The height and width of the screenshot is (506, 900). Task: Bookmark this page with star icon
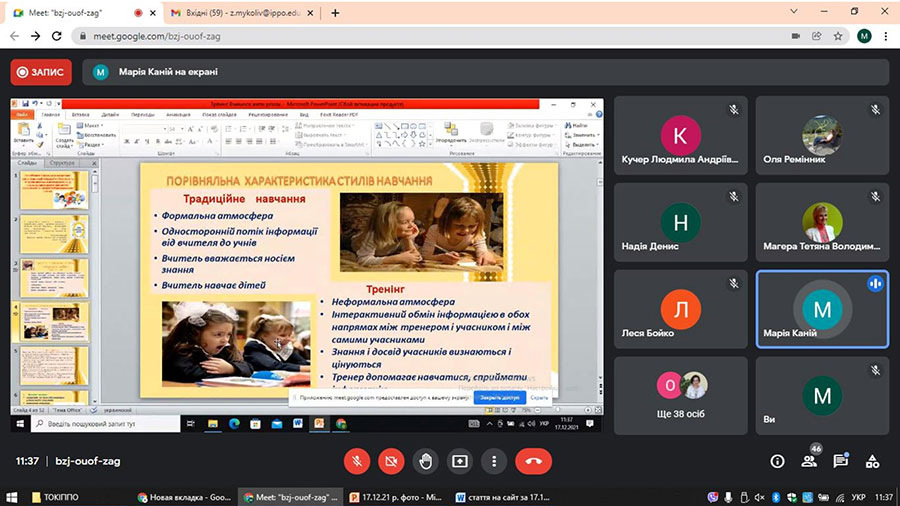pos(838,36)
